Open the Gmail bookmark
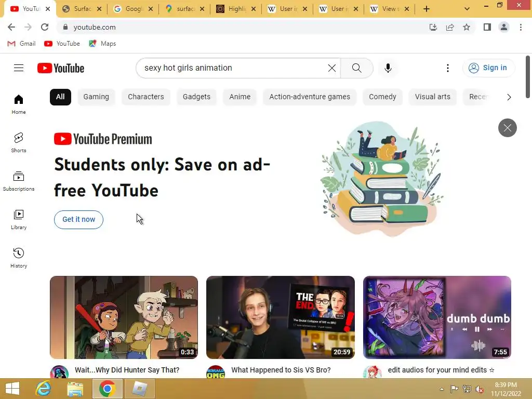532x399 pixels. tap(21, 44)
